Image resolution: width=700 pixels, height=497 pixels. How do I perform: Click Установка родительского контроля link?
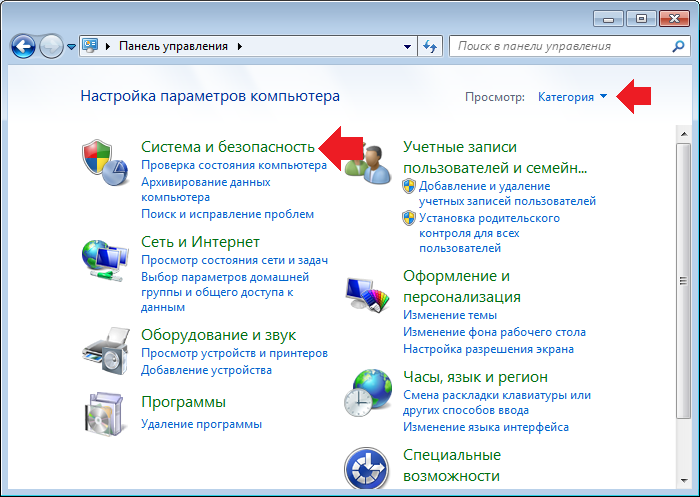pos(489,233)
